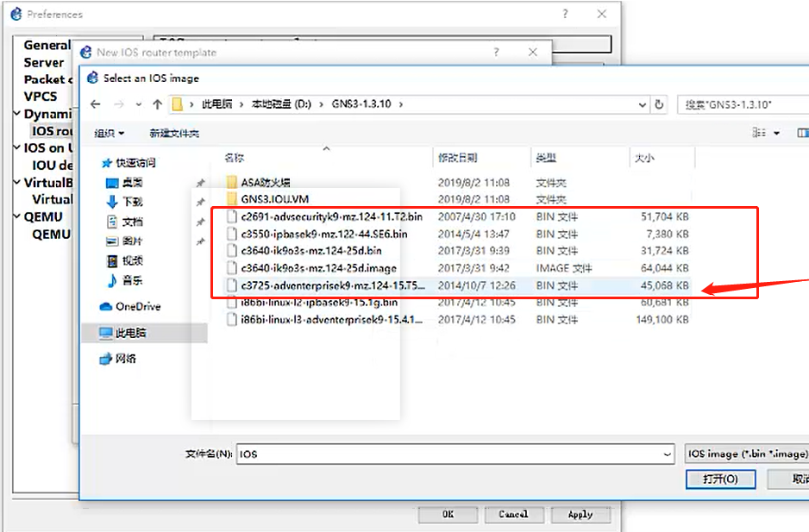Open 文档 documents shortcut
The width and height of the screenshot is (809, 532).
click(124, 222)
